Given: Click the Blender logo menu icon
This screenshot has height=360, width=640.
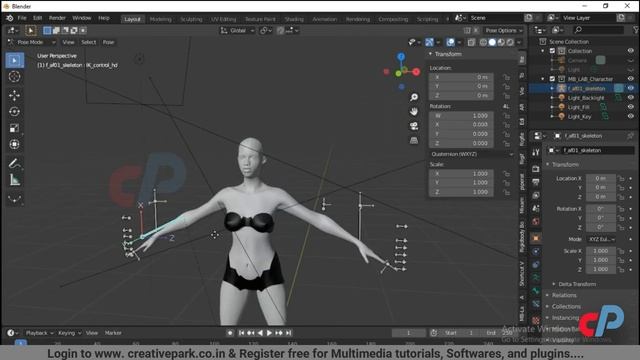Looking at the screenshot, I should point(9,18).
